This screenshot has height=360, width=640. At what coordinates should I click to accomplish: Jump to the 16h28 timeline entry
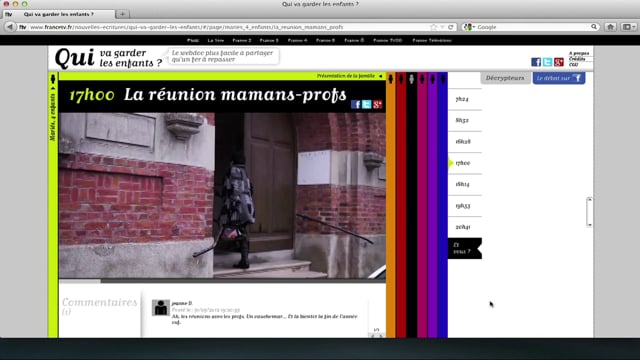click(x=463, y=142)
